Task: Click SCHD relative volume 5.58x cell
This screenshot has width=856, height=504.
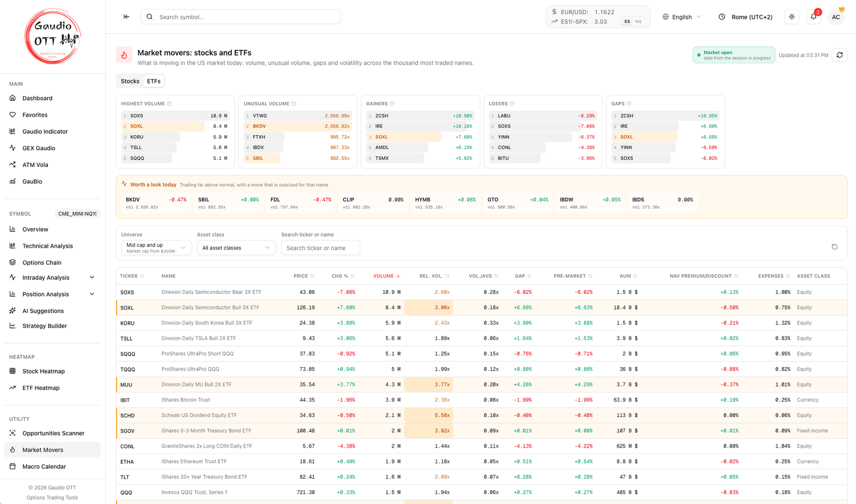Action: (x=429, y=415)
